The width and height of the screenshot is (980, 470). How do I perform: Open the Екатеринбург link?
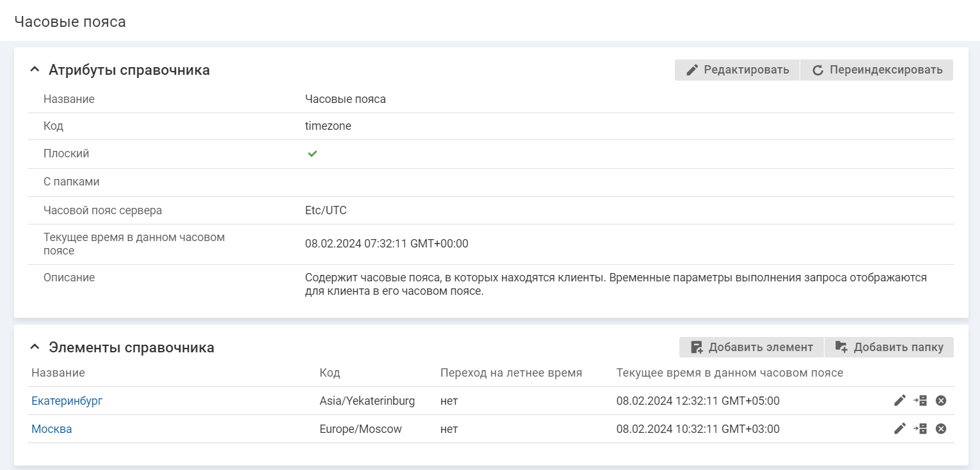[67, 401]
